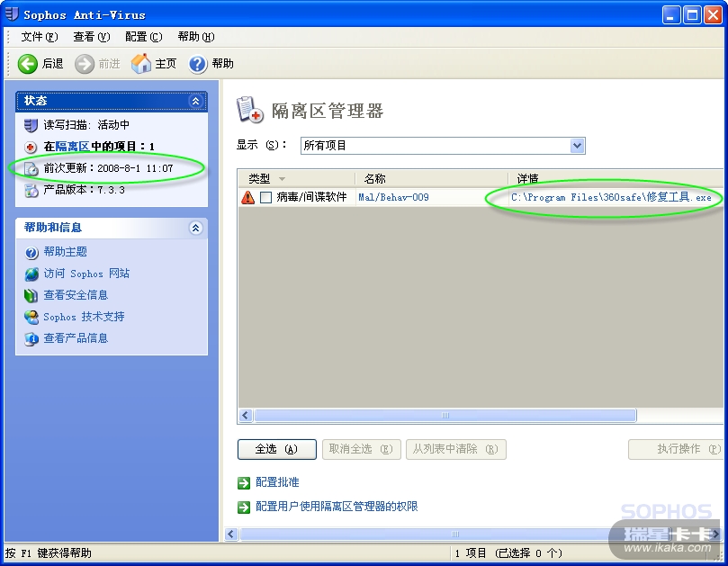Open the Home page house icon

pyautogui.click(x=141, y=63)
